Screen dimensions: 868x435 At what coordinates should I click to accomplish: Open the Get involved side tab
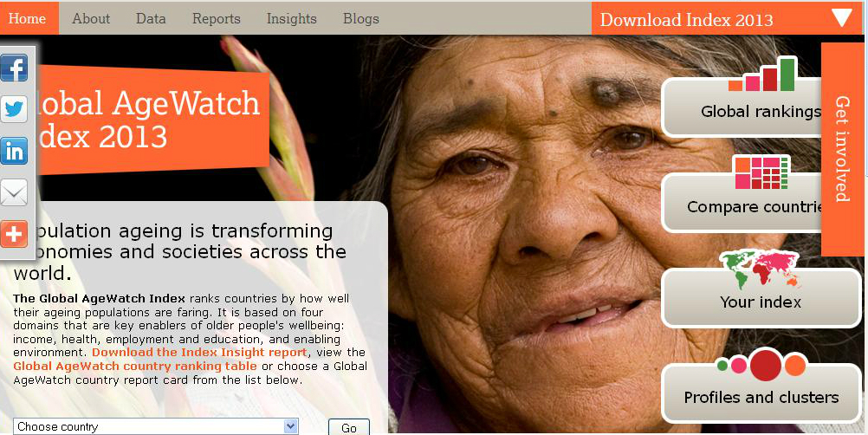click(842, 149)
